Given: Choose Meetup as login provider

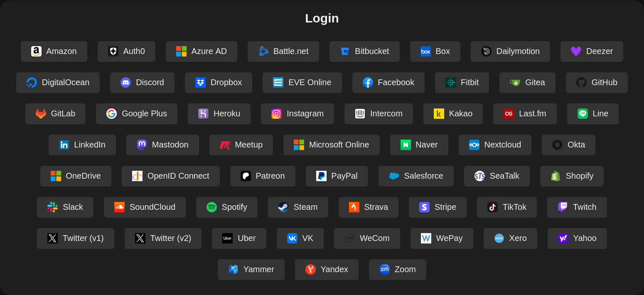Looking at the screenshot, I should 241,145.
